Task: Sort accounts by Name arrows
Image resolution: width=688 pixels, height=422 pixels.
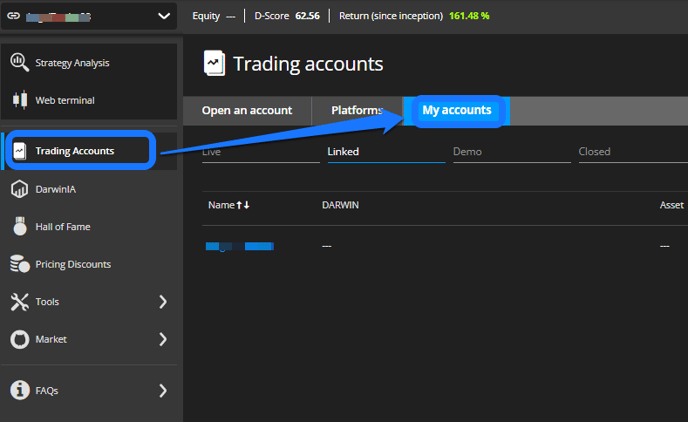Action: (243, 205)
